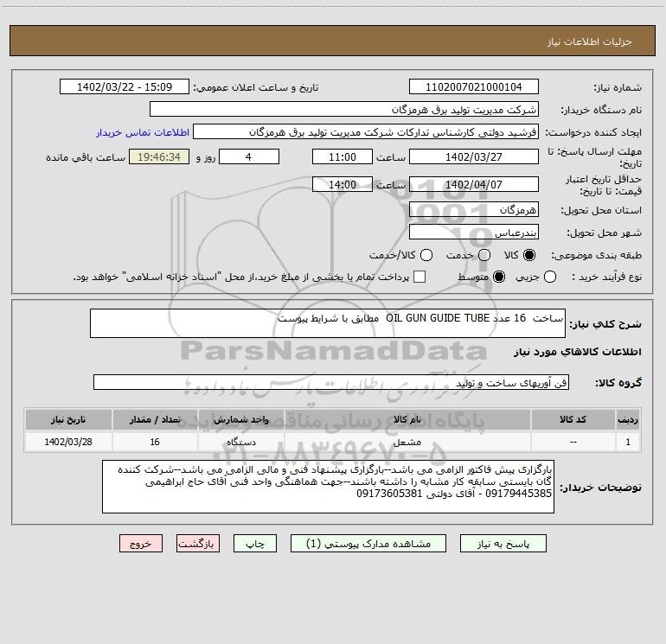Click the ردیف column header
Screen dimensions: 666x644
(x=628, y=420)
